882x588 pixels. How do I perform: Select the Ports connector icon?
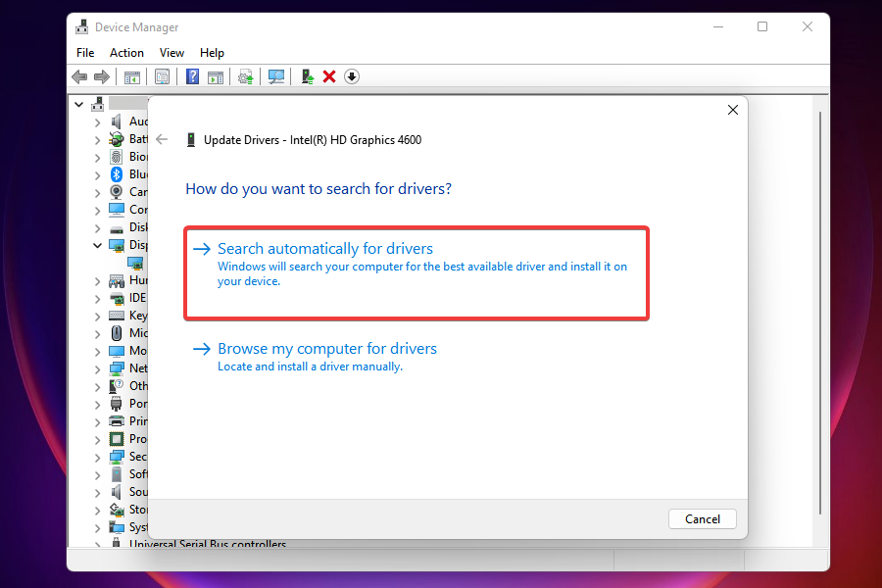tap(117, 404)
